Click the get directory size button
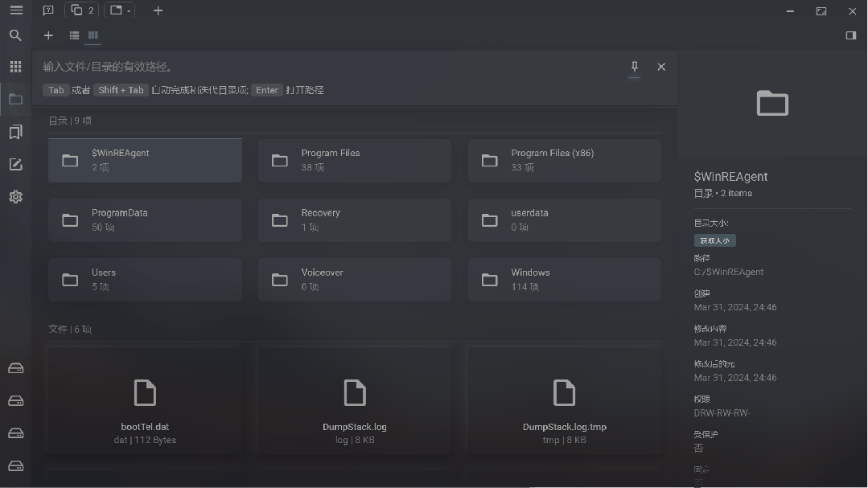 tap(714, 240)
